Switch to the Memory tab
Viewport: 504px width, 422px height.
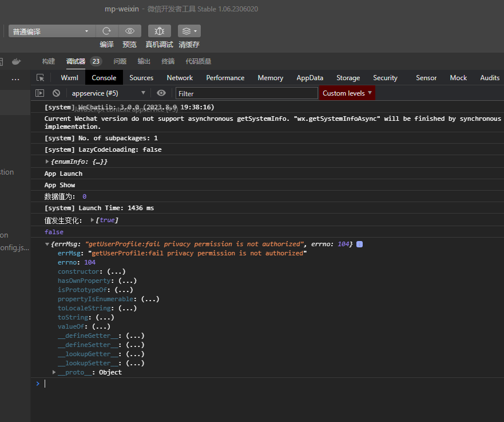(x=271, y=78)
